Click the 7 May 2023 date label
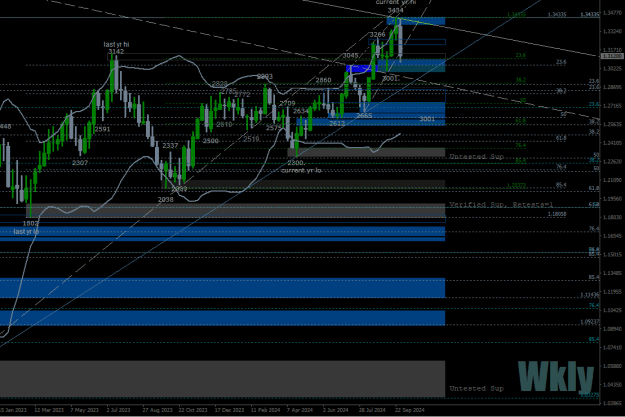 [x=84, y=410]
